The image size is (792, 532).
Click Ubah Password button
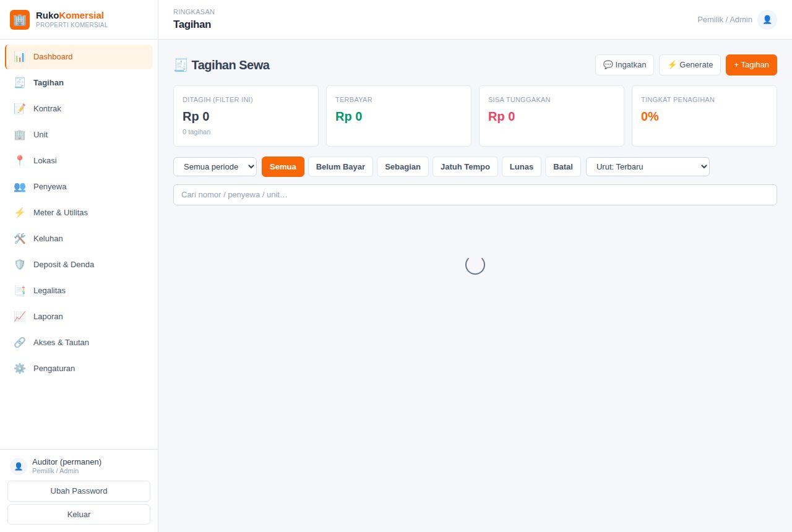point(79,491)
